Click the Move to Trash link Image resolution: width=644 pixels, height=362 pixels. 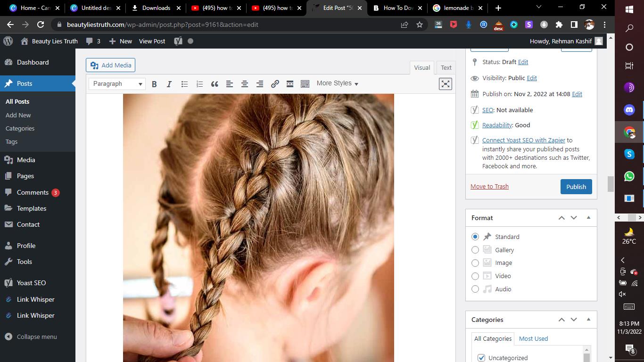(489, 186)
